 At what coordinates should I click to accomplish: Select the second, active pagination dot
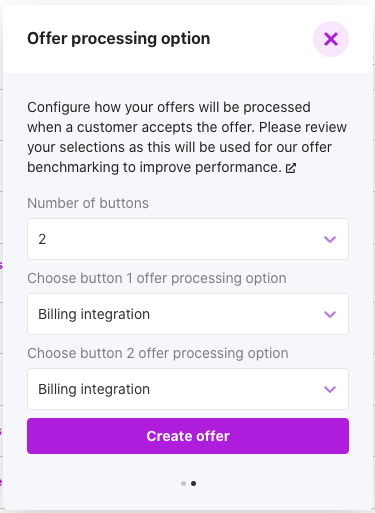click(x=193, y=483)
